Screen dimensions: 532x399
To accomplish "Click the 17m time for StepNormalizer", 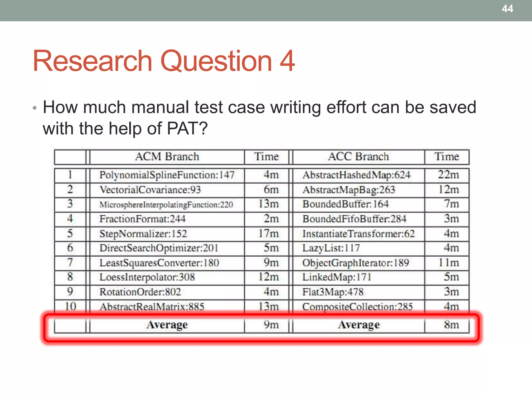I will point(268,233).
